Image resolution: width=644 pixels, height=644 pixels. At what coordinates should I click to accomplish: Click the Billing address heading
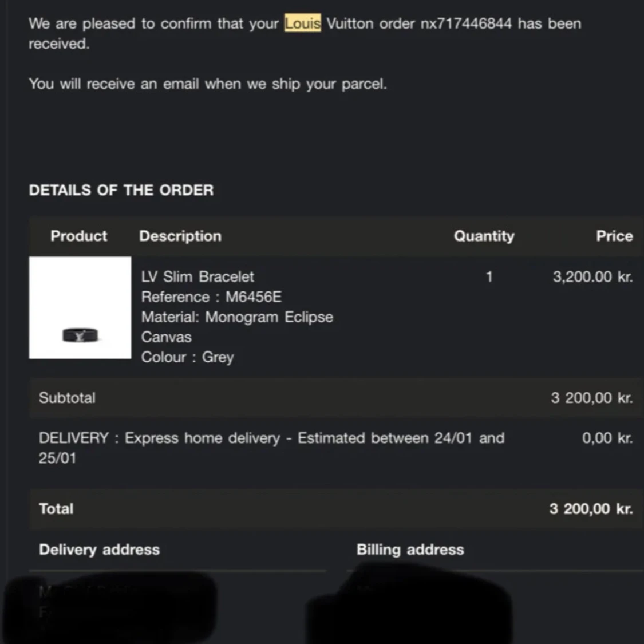(410, 550)
